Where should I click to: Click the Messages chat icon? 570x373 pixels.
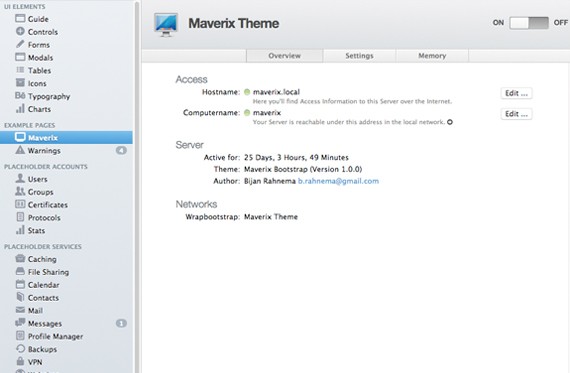pyautogui.click(x=20, y=322)
